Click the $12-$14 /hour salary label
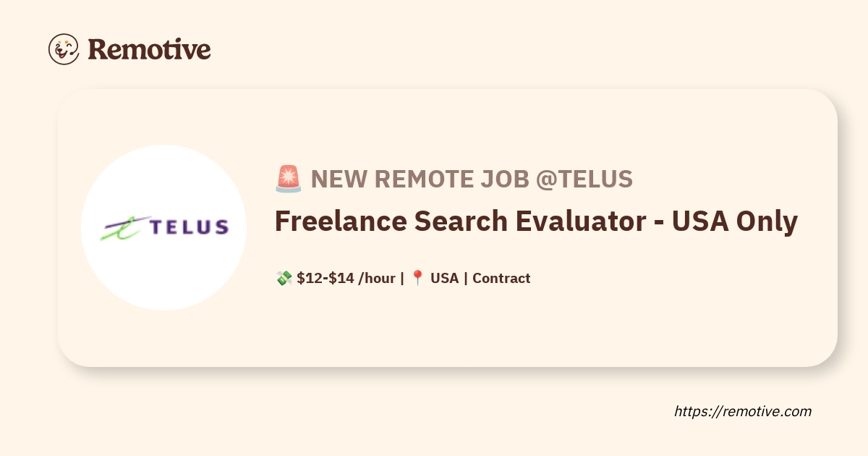868x456 pixels. coord(346,278)
